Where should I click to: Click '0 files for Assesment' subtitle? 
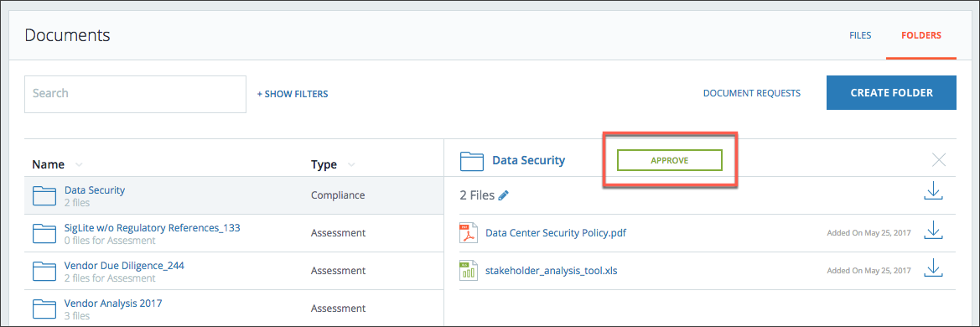(x=110, y=240)
